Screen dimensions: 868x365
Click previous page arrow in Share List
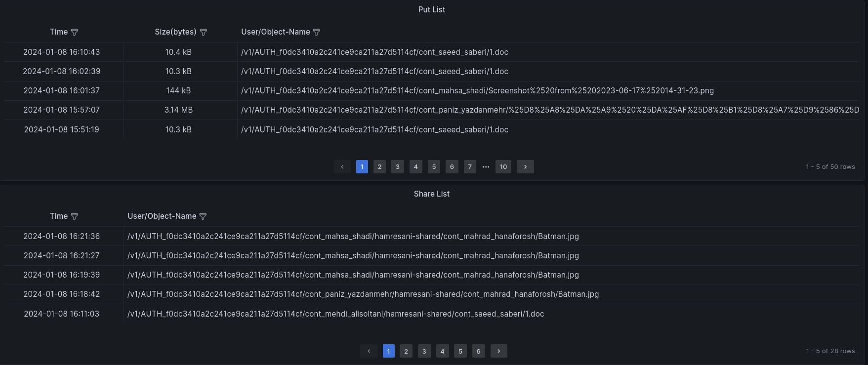click(x=369, y=351)
